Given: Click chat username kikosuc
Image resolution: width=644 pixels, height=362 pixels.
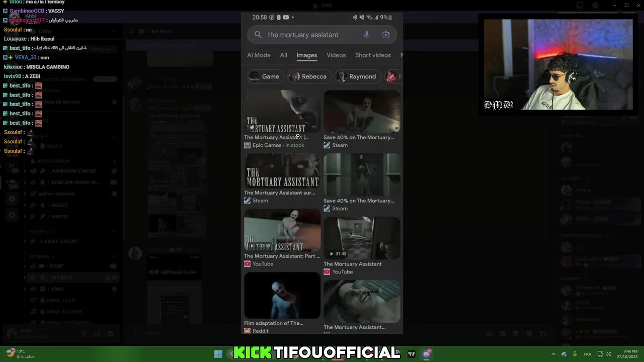Looking at the screenshot, I should click(x=13, y=67).
